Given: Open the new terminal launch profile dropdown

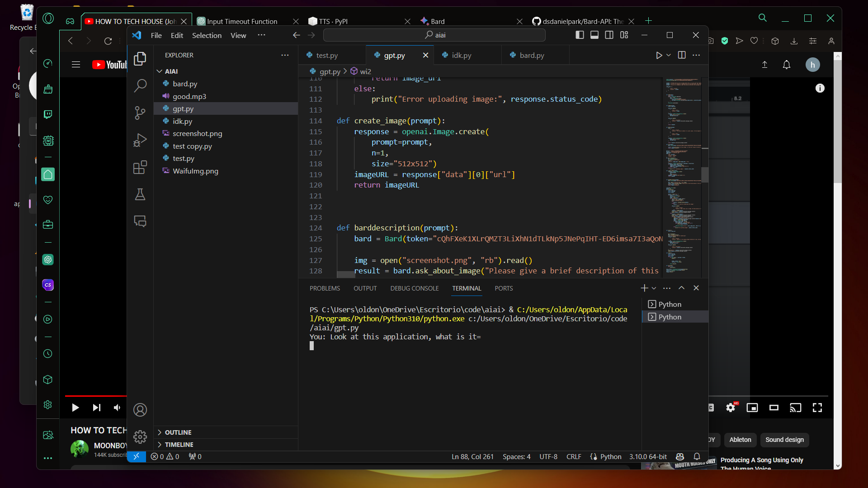Looking at the screenshot, I should point(654,288).
